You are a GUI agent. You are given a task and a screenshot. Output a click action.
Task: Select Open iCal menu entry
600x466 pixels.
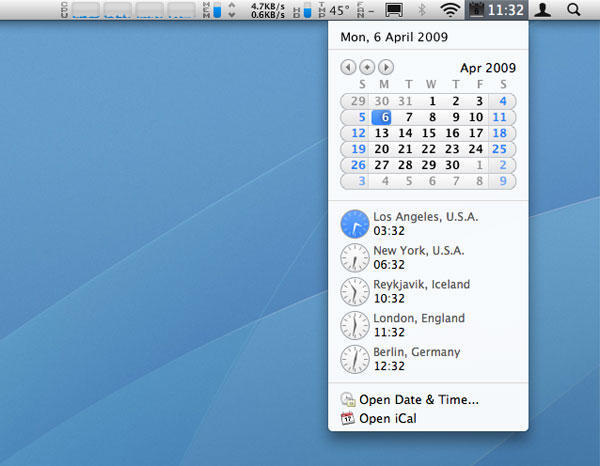click(387, 419)
